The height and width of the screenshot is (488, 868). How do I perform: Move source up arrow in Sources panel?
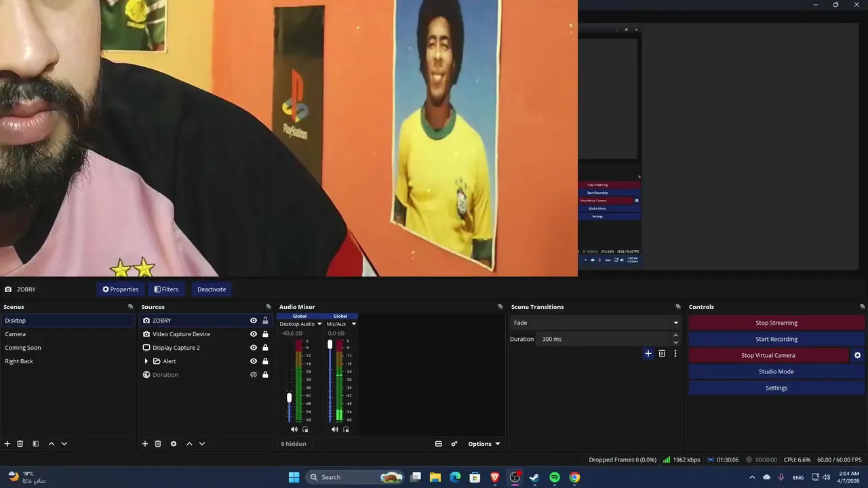[x=189, y=444]
